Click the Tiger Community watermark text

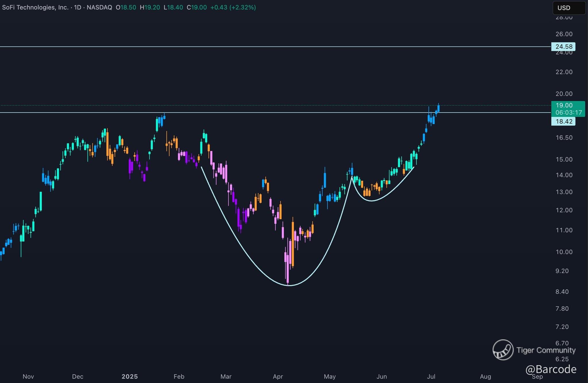coord(546,350)
